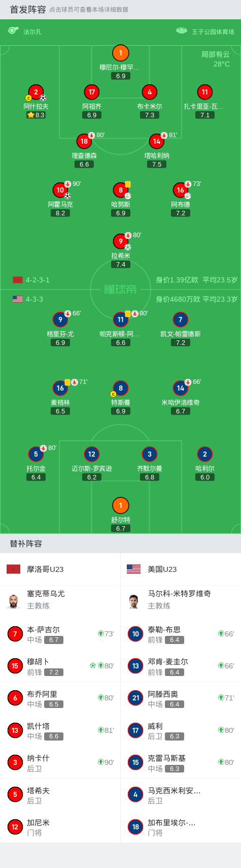View coach 马尔科-米特罗维奇 avatar
The height and width of the screenshot is (868, 241).
pyautogui.click(x=134, y=600)
